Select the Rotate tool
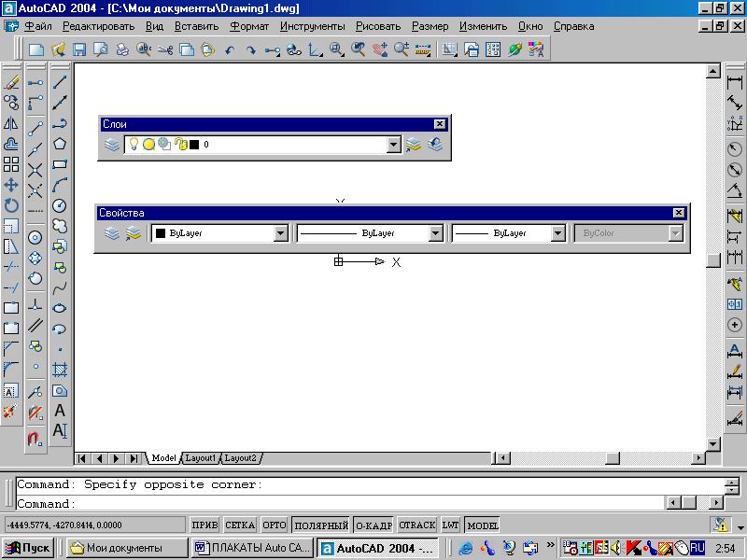The width and height of the screenshot is (747, 560). tap(11, 205)
